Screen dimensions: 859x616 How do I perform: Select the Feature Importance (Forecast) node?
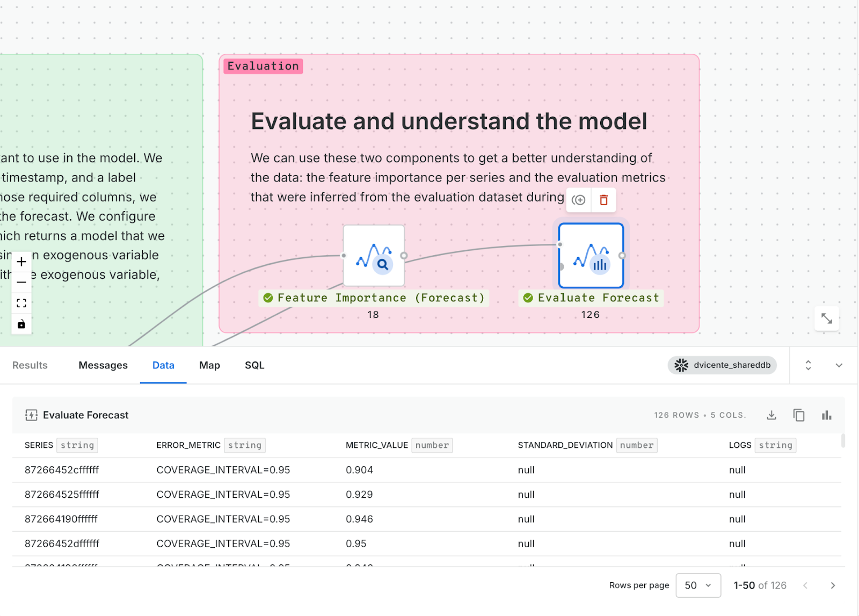coord(373,256)
